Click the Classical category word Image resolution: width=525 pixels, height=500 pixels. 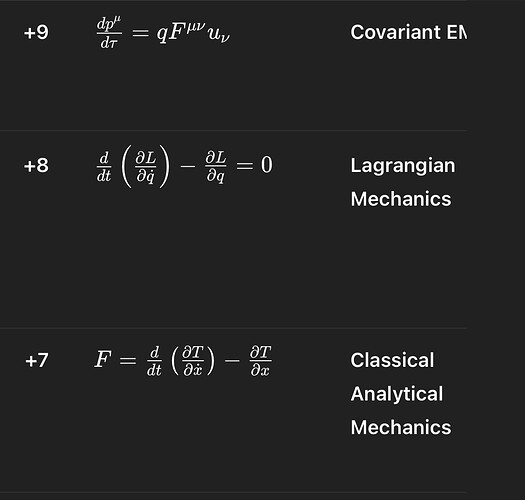392,360
